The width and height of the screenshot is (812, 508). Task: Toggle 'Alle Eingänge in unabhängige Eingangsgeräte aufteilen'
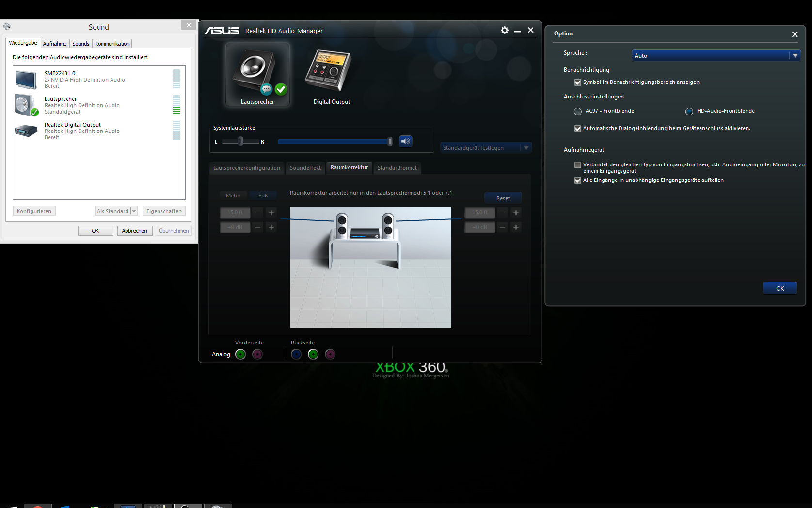point(578,180)
